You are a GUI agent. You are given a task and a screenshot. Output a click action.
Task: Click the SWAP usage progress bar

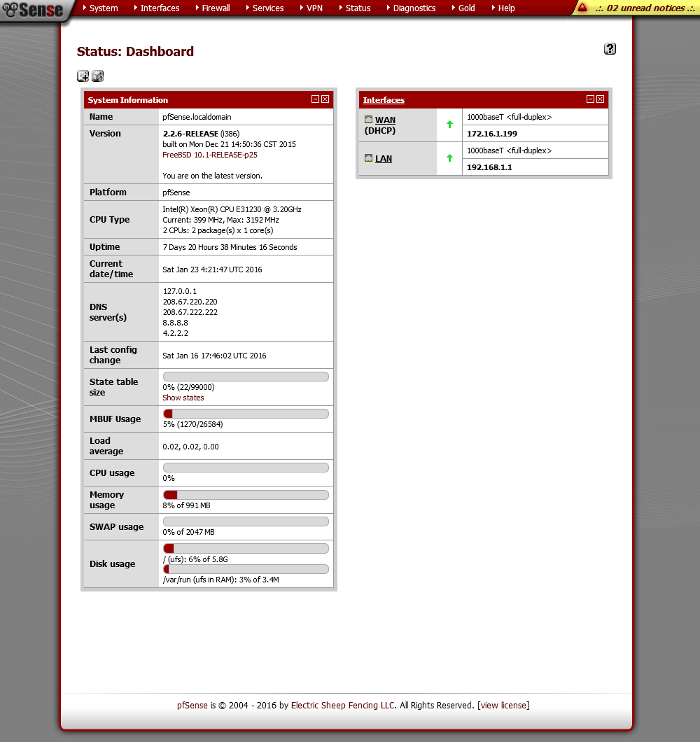click(x=246, y=521)
